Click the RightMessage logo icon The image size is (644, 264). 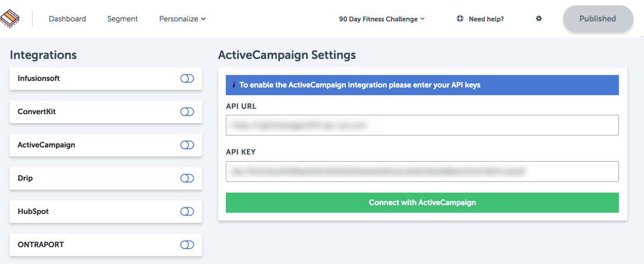coord(10,18)
